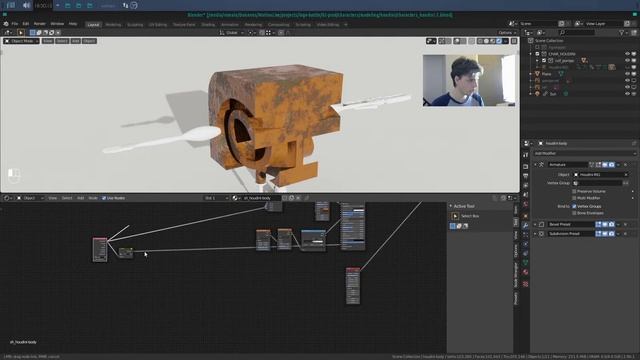Remove the Subdivision Preset modifier X icon

625,234
